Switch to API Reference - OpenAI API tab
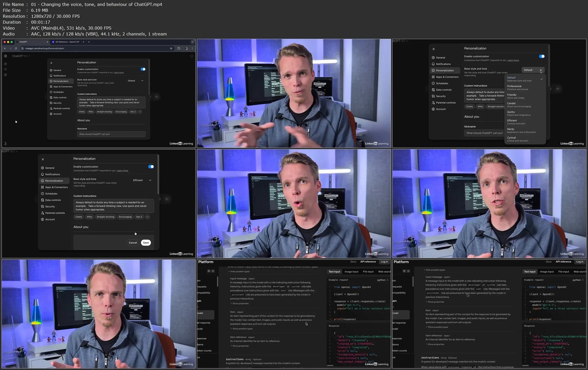The height and width of the screenshot is (370, 588). click(x=67, y=42)
